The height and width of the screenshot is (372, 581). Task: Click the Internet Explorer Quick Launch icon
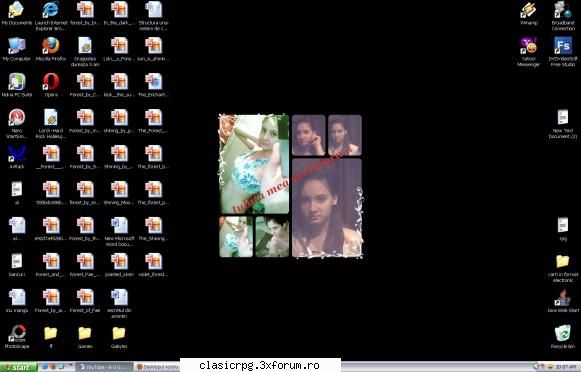(x=45, y=367)
